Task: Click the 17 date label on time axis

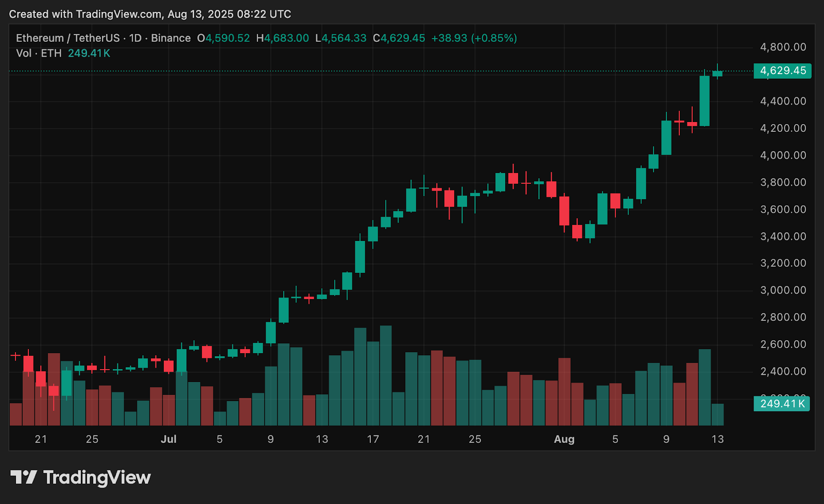Action: tap(373, 439)
